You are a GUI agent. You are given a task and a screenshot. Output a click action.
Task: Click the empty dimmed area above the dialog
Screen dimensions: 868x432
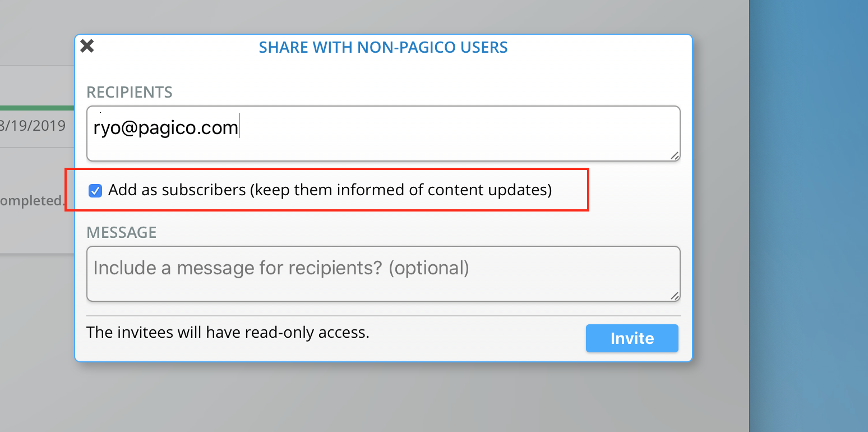381,16
